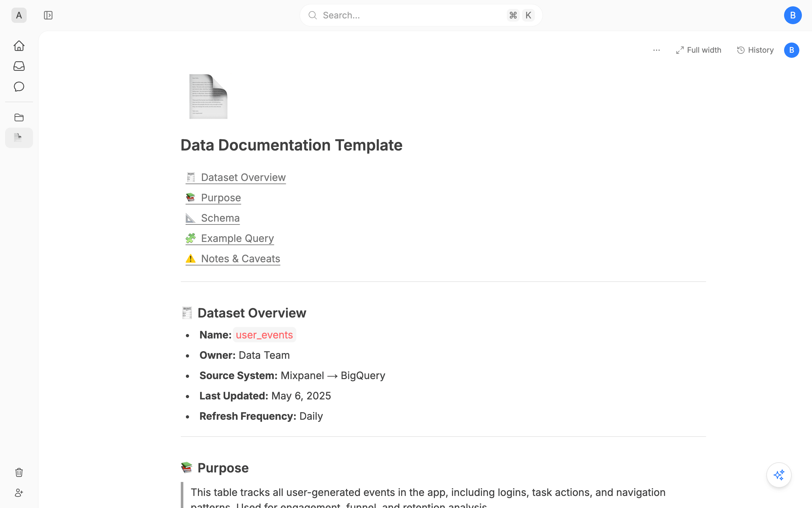Click the Owner: Data Team line
This screenshot has width=812, height=508.
pyautogui.click(x=244, y=355)
